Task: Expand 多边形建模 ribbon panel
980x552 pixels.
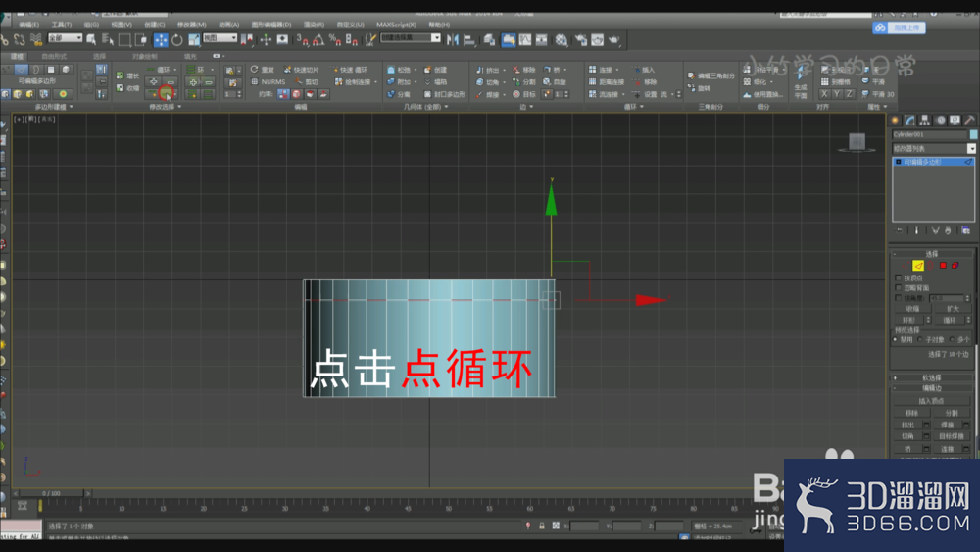Action: tap(54, 107)
